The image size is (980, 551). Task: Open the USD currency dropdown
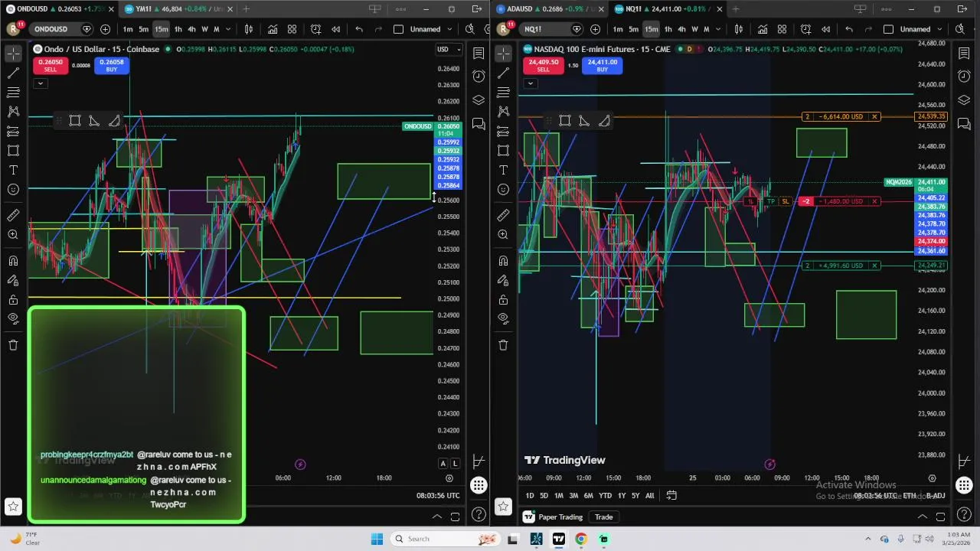(x=448, y=49)
